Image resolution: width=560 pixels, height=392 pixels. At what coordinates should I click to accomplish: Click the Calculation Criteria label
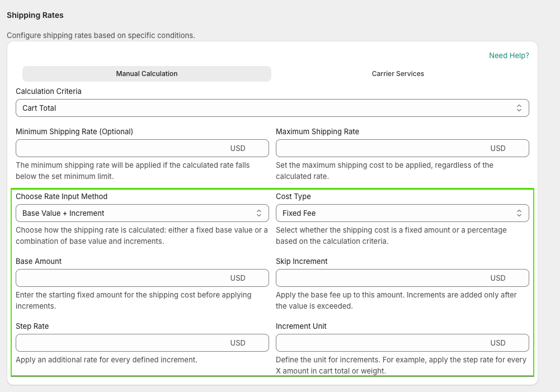pyautogui.click(x=49, y=91)
